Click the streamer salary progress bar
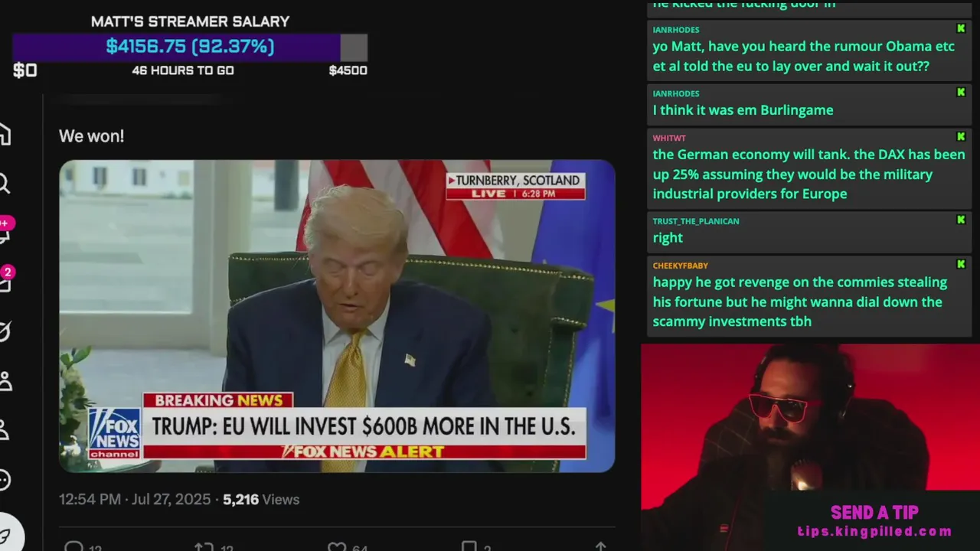Screen dimensions: 980x551 click(x=190, y=47)
